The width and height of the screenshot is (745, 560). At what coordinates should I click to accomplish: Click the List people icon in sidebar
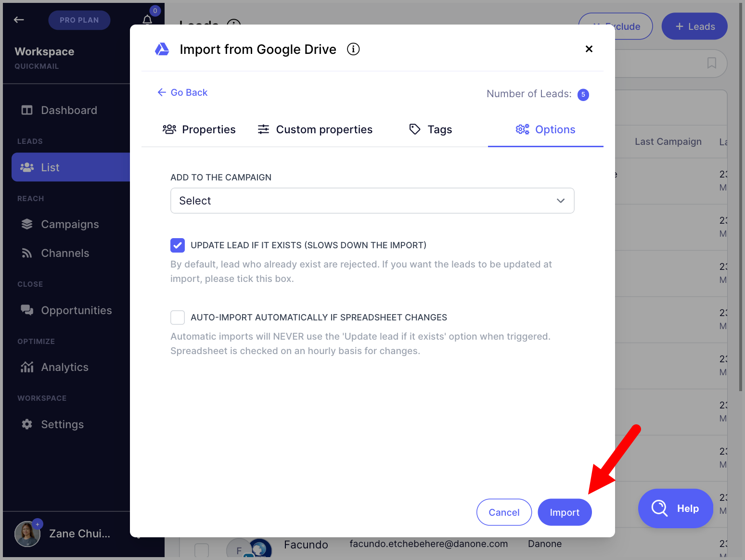click(27, 167)
